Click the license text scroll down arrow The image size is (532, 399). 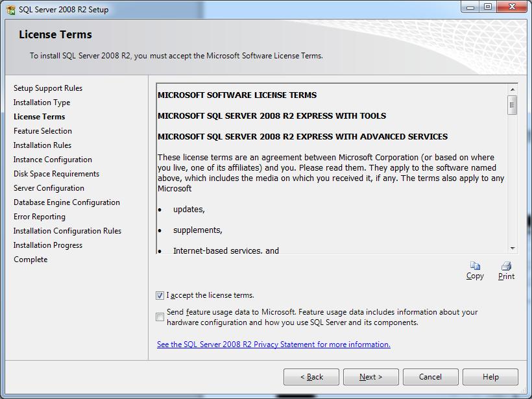coord(513,248)
